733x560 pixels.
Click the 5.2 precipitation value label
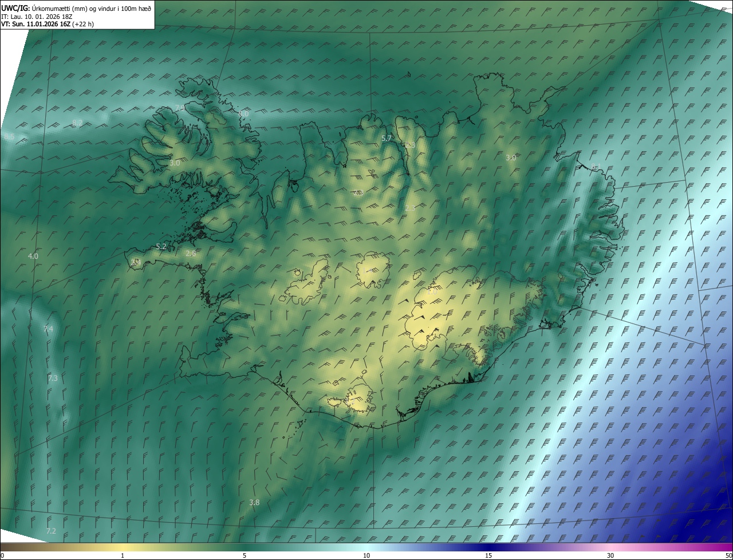point(161,247)
